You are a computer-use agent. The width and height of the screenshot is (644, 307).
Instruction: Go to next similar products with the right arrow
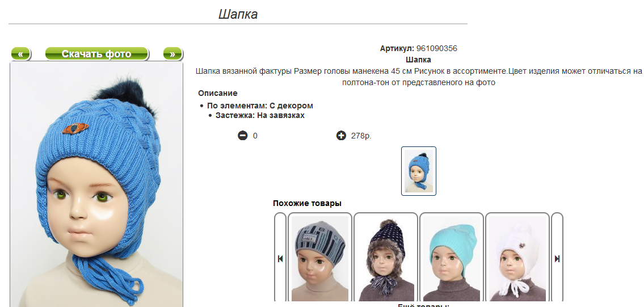[x=557, y=258]
